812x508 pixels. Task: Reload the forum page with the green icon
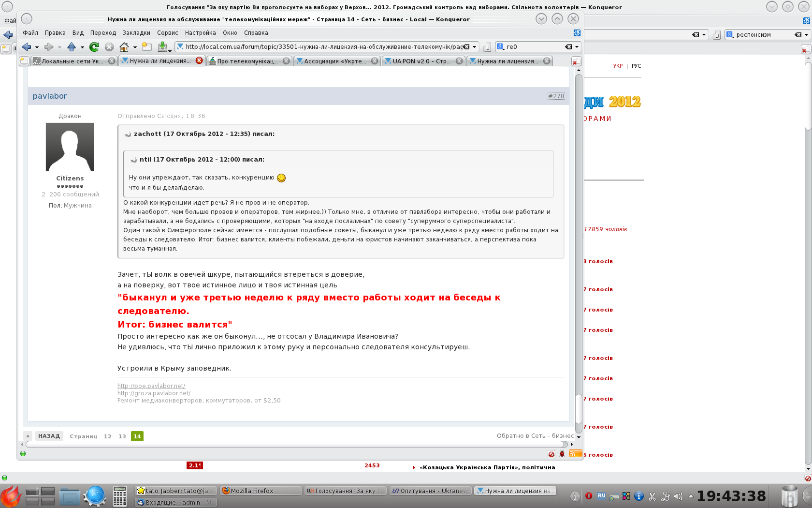94,47
